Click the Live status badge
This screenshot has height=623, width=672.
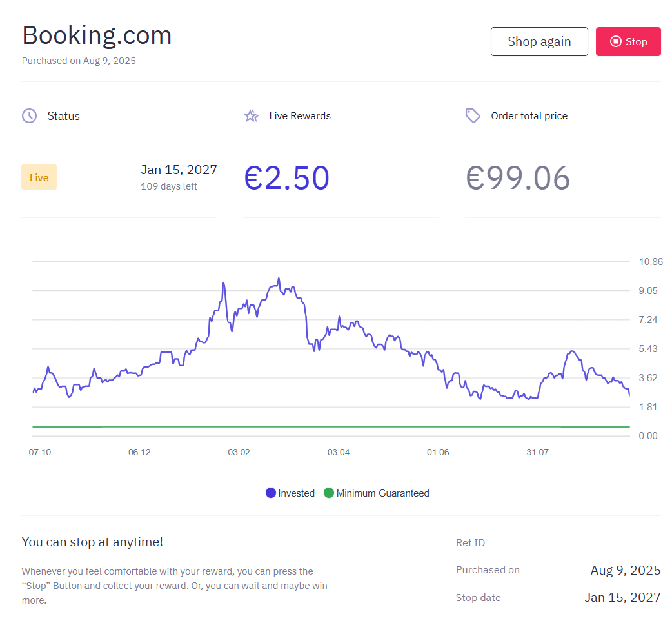click(39, 177)
